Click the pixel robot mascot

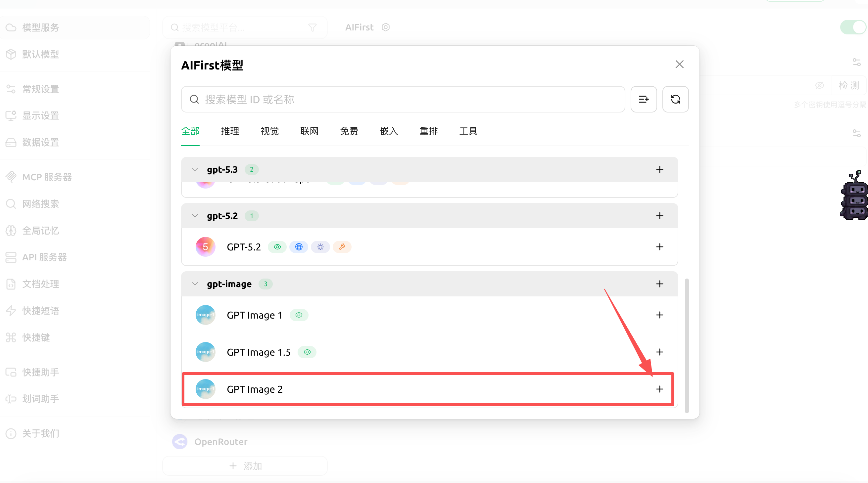[854, 196]
